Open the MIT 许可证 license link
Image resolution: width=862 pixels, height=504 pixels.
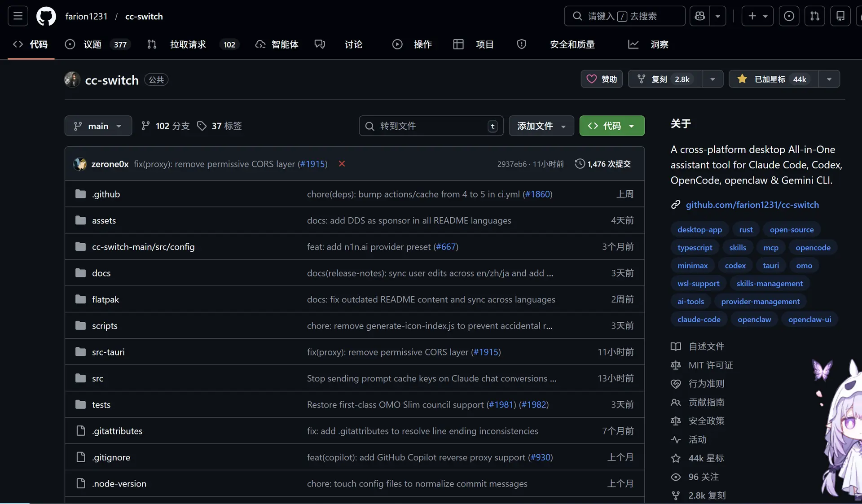click(702, 365)
